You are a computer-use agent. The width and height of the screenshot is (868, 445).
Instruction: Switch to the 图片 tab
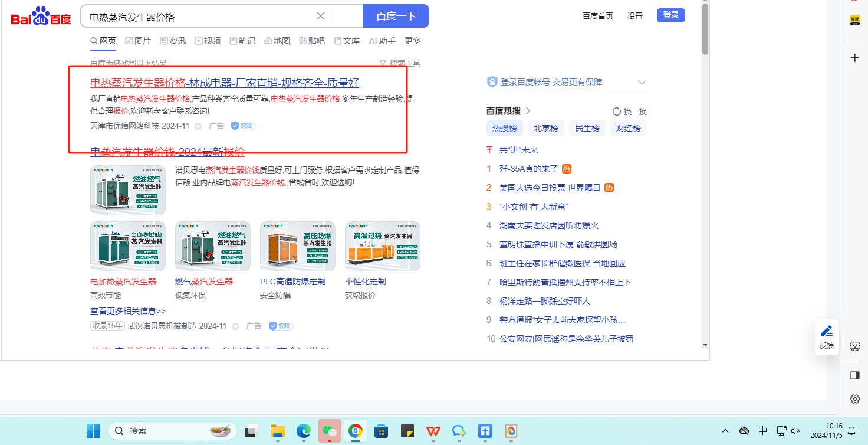tap(138, 41)
